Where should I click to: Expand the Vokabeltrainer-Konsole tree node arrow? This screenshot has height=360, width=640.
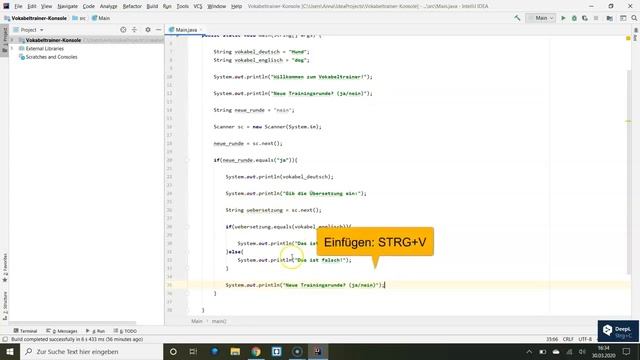click(12, 40)
